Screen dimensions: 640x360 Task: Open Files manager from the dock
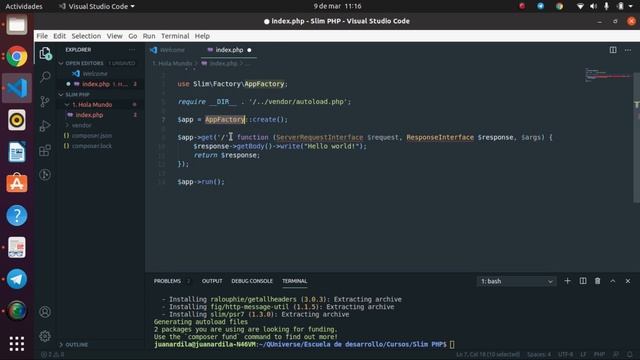(x=17, y=25)
